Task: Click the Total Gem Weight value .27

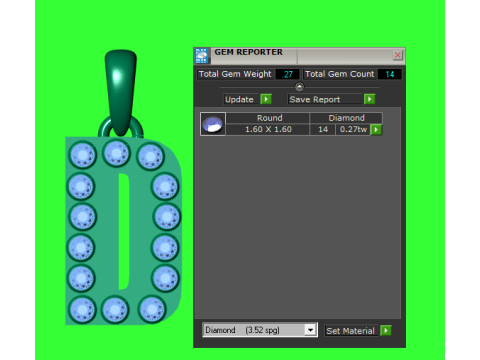Action: 287,74
